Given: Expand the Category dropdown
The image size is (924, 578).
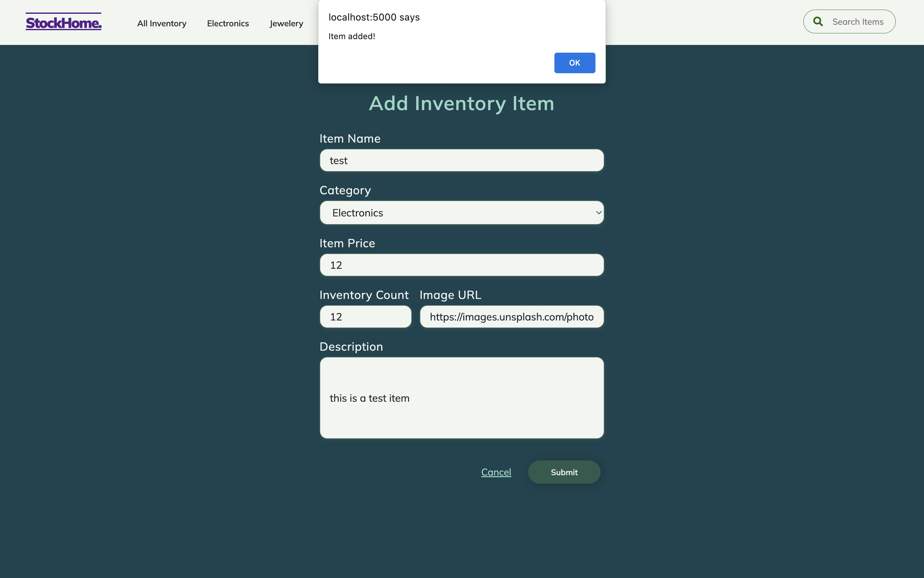Looking at the screenshot, I should (462, 213).
